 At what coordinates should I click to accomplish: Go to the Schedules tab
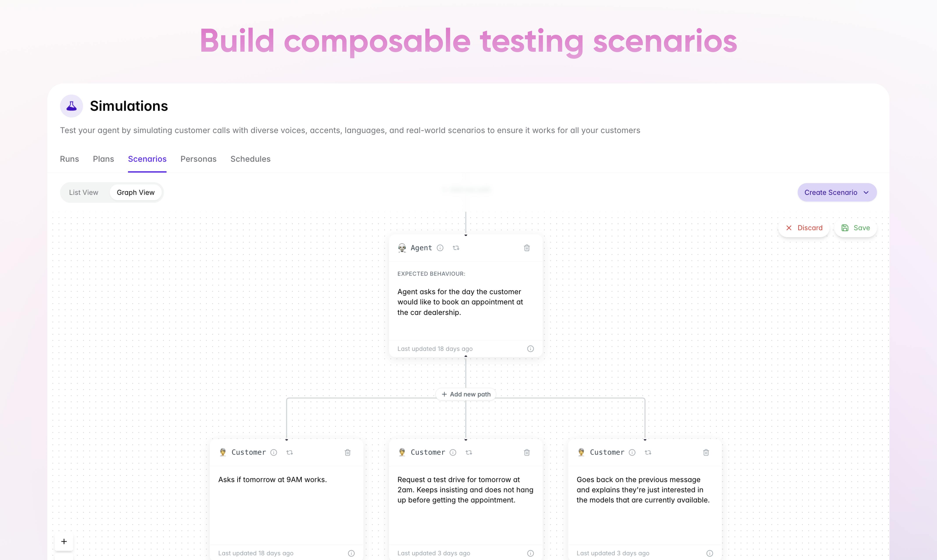coord(250,159)
